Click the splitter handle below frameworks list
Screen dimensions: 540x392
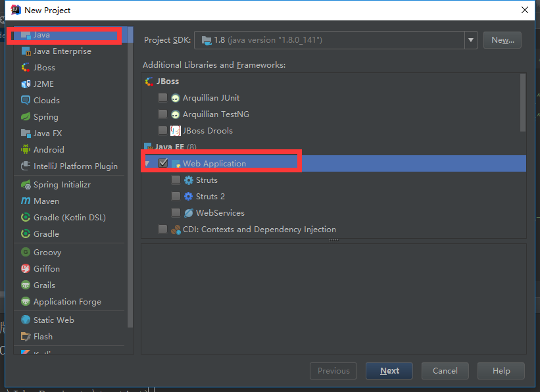click(333, 241)
